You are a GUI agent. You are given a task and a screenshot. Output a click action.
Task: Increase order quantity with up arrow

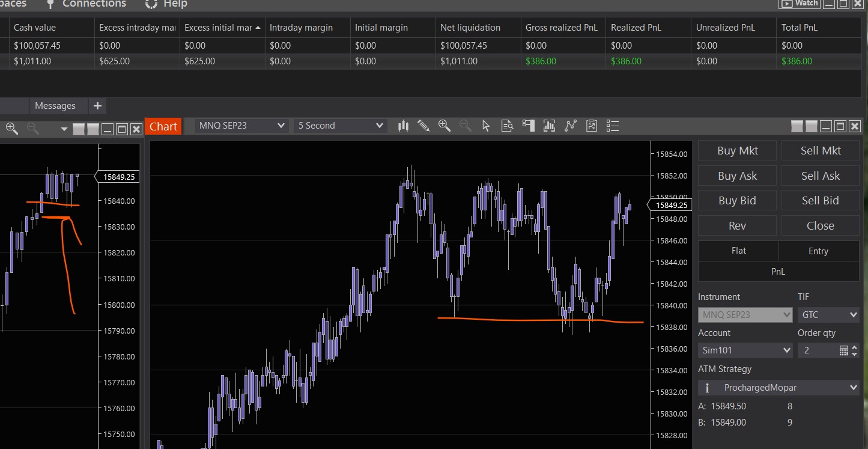855,347
